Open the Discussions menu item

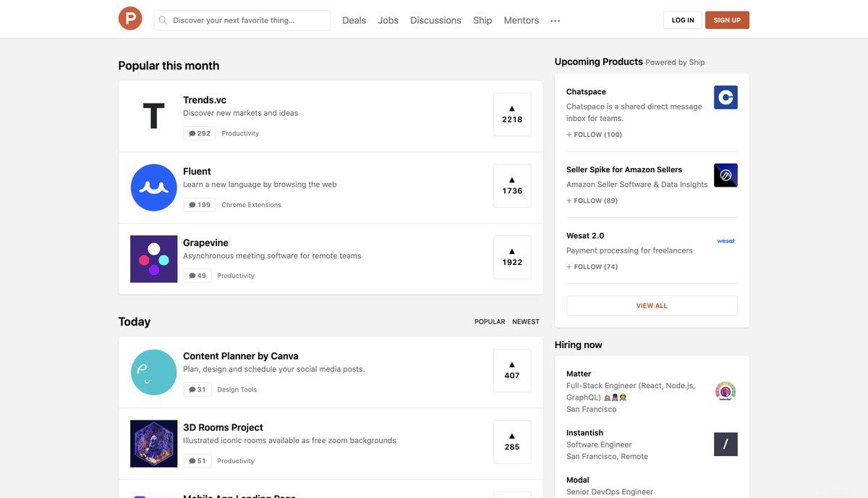[435, 20]
